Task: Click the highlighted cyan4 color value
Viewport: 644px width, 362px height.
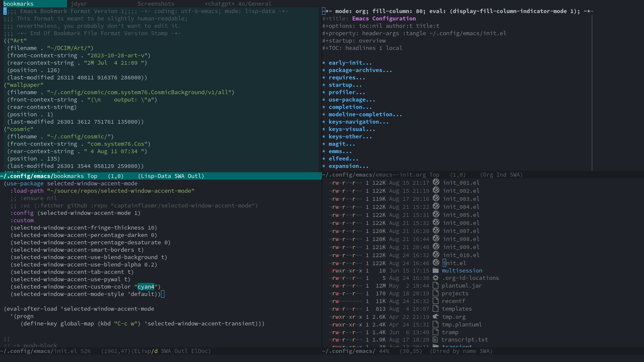Action: 146,287
